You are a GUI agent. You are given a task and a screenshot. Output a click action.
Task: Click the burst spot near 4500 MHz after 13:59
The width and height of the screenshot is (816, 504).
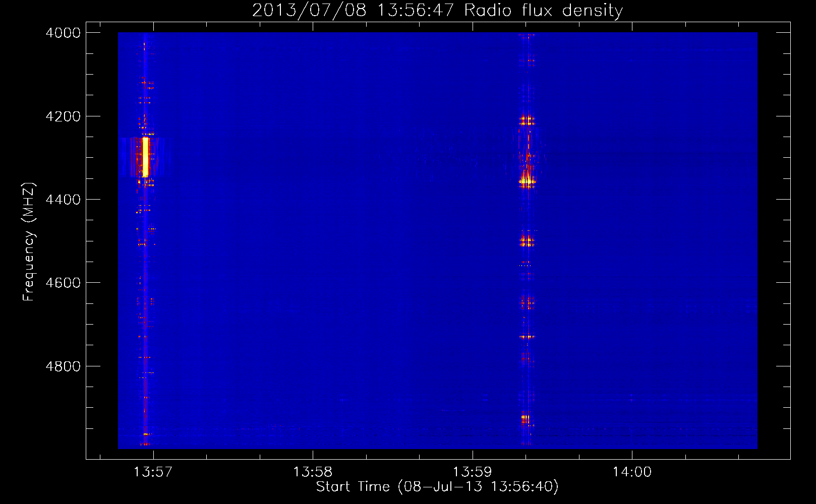[x=527, y=242]
